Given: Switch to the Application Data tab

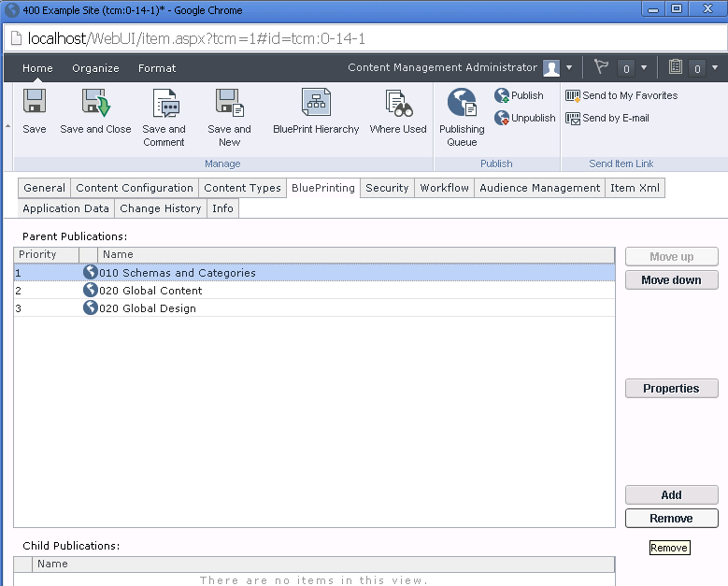Looking at the screenshot, I should coord(66,208).
